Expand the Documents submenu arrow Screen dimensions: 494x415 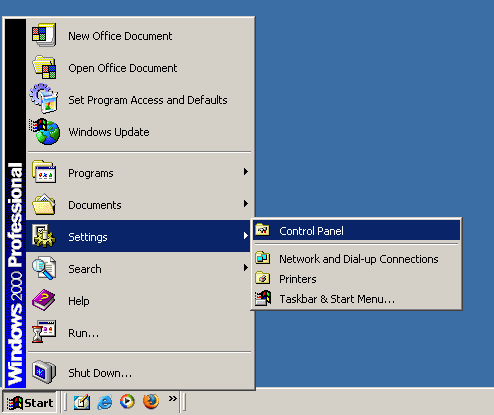point(246,204)
